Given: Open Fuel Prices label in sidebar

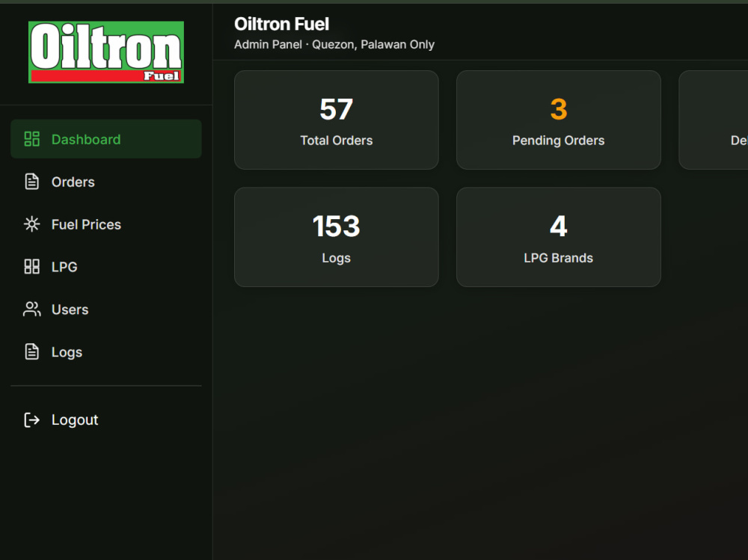Looking at the screenshot, I should [86, 224].
